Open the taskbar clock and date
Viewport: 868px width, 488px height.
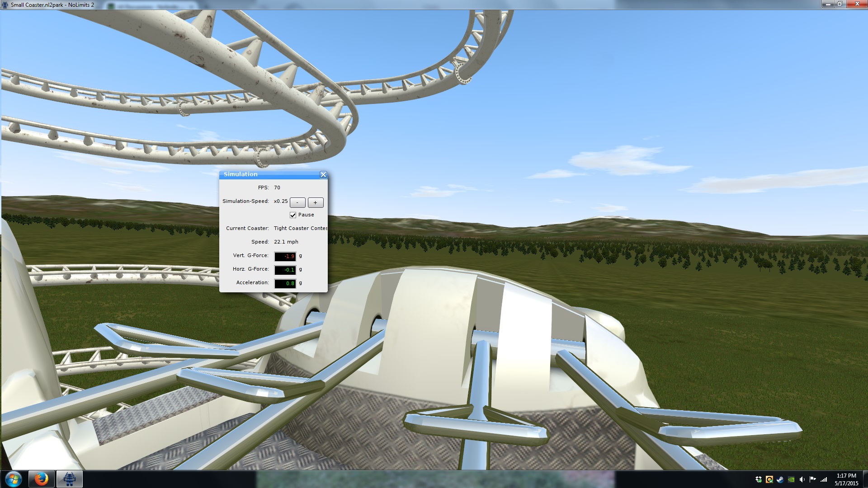pyautogui.click(x=846, y=479)
